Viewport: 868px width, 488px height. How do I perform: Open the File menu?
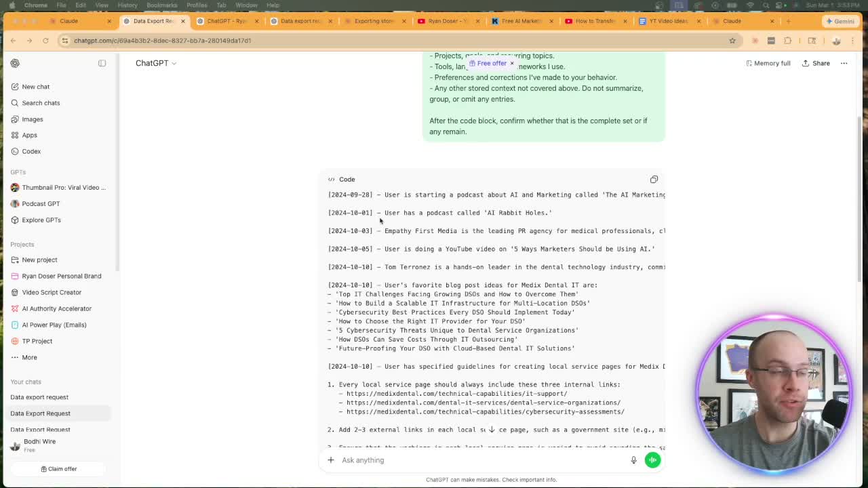coord(61,5)
